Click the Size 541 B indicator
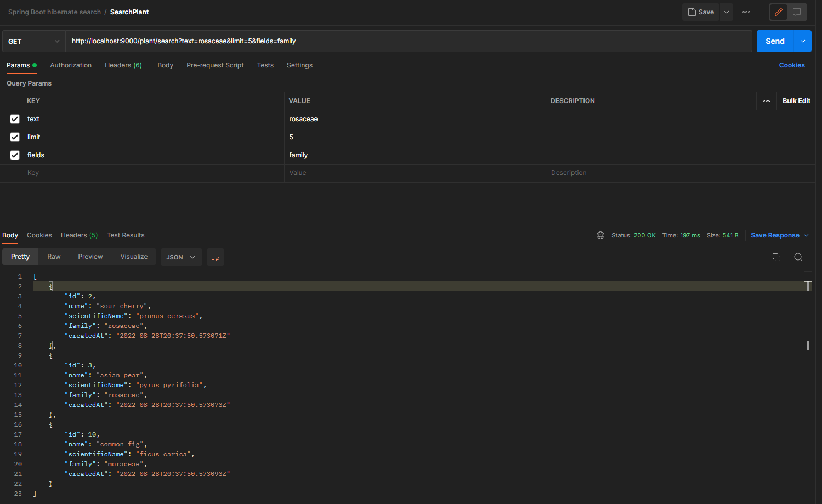Screen dimensions: 822x504 tap(722, 235)
